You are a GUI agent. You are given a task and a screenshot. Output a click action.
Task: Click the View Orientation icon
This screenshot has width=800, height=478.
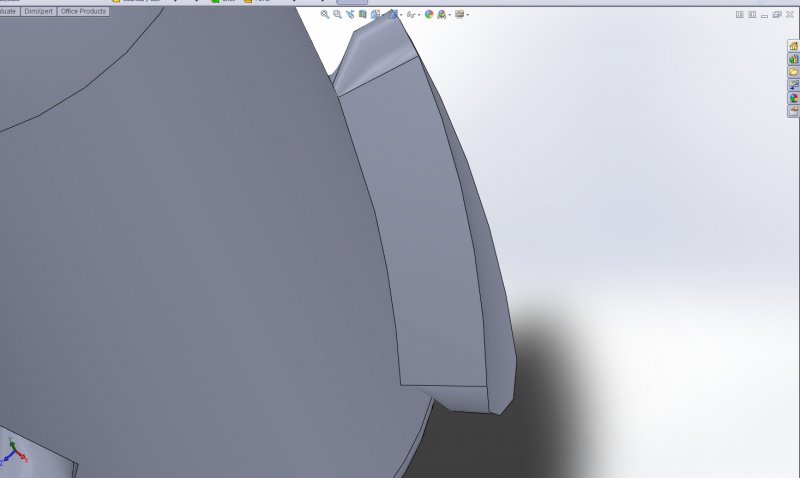coord(376,14)
